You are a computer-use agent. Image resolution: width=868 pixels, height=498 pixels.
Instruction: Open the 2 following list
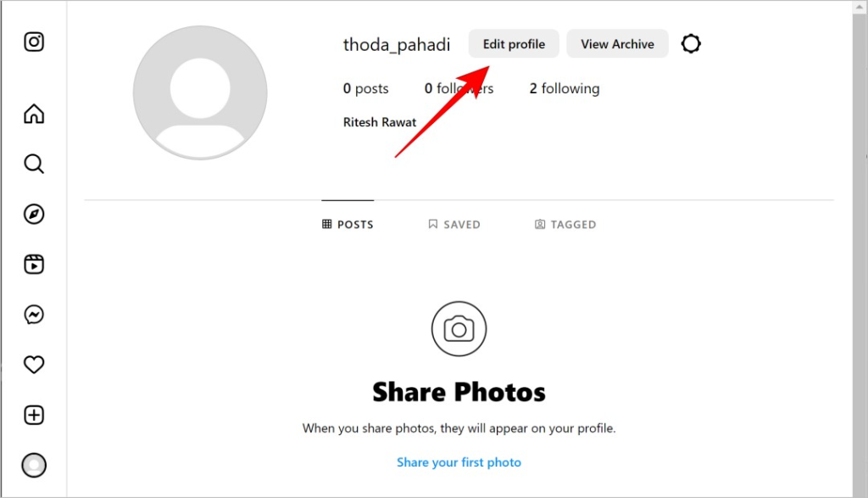click(564, 88)
